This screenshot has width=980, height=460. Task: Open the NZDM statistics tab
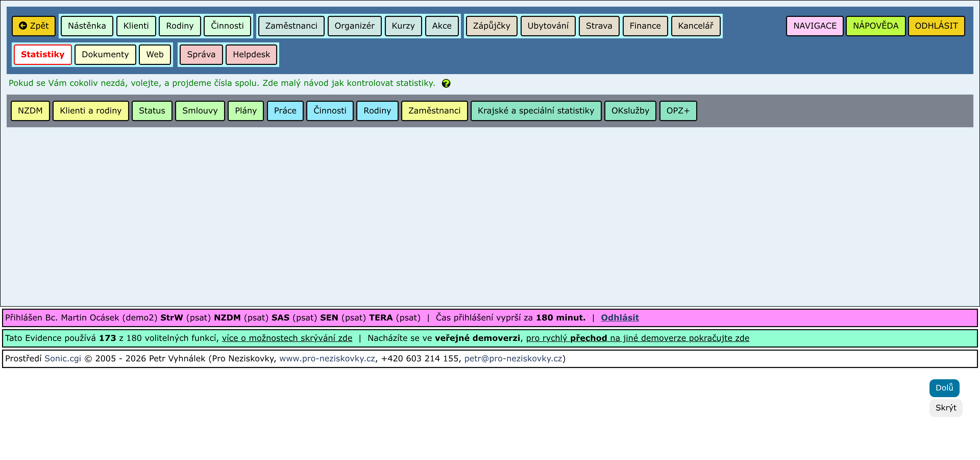pos(30,111)
